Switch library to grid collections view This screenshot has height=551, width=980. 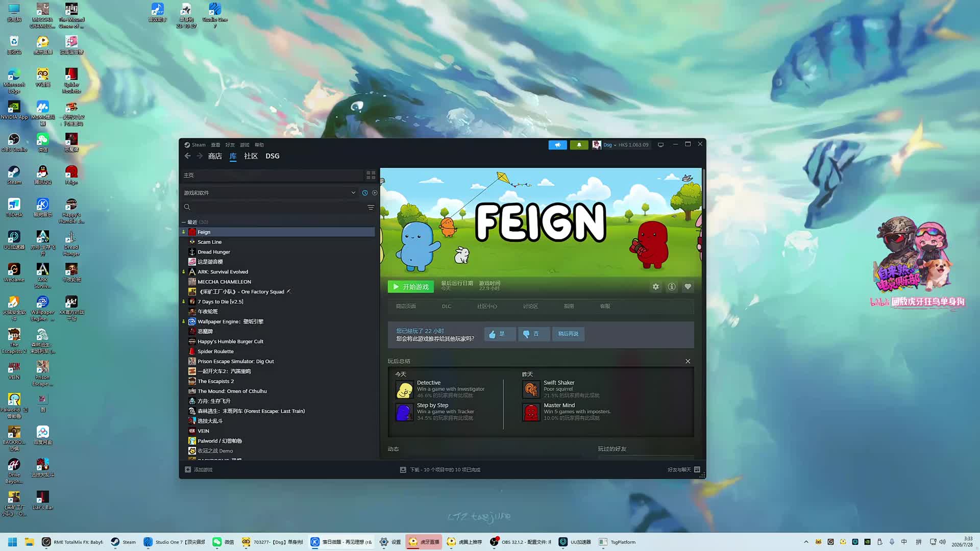pyautogui.click(x=371, y=175)
